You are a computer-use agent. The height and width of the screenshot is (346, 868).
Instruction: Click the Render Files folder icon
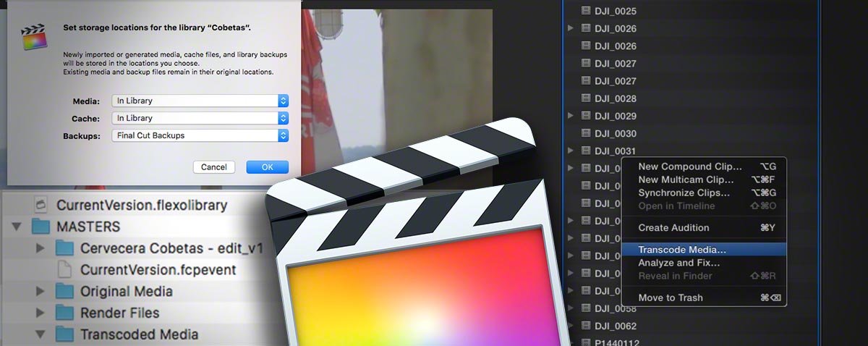pyautogui.click(x=65, y=313)
